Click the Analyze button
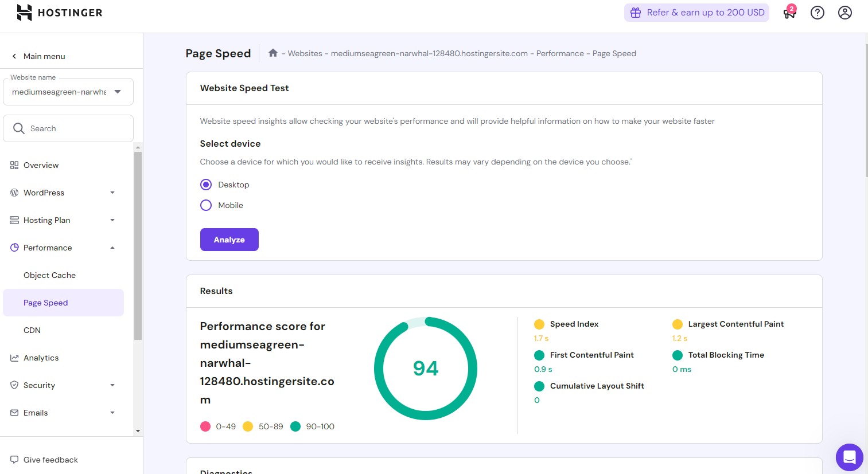Viewport: 868px width, 474px height. click(x=229, y=240)
